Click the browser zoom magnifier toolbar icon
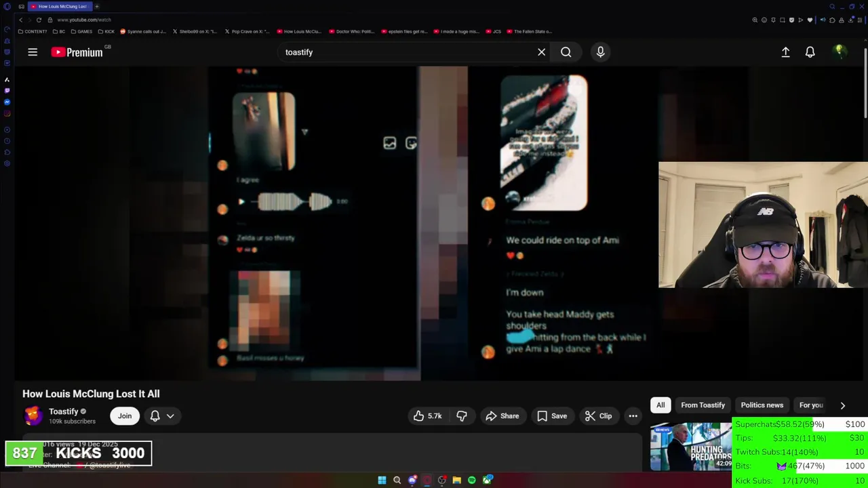The height and width of the screenshot is (488, 868). (755, 20)
